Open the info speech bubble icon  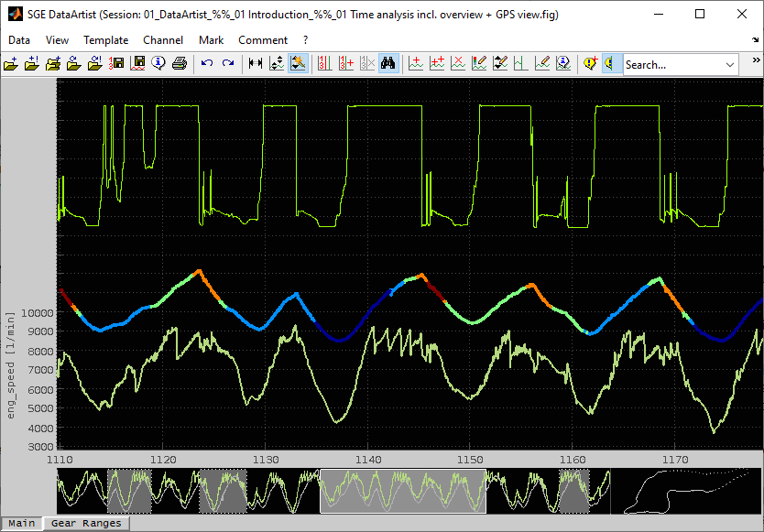coord(158,63)
